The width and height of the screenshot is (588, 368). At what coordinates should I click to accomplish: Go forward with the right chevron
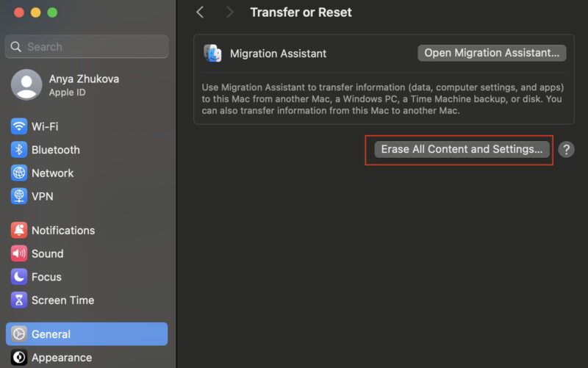coord(229,12)
